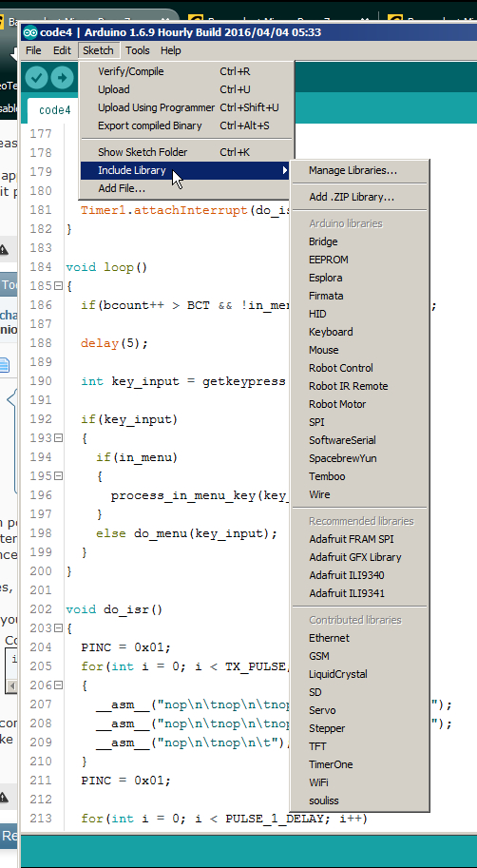
Task: Click the Upload arrow toolbar icon
Action: tap(62, 78)
